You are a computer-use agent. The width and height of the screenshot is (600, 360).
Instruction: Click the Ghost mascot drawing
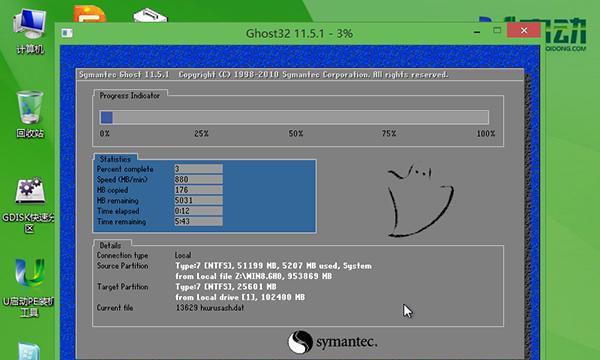coord(420,201)
